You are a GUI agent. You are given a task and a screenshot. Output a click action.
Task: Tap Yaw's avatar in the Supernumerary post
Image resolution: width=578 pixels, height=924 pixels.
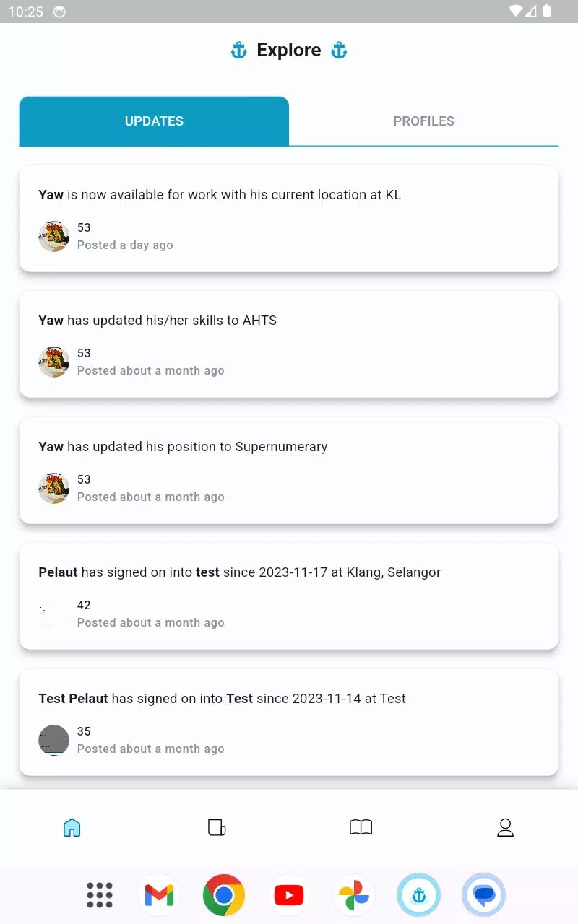tap(54, 488)
